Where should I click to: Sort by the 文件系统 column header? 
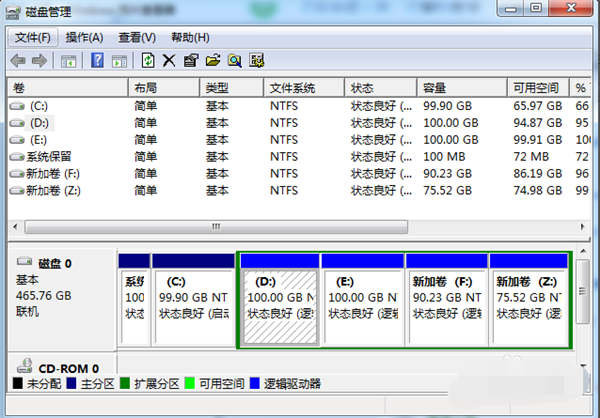point(292,87)
